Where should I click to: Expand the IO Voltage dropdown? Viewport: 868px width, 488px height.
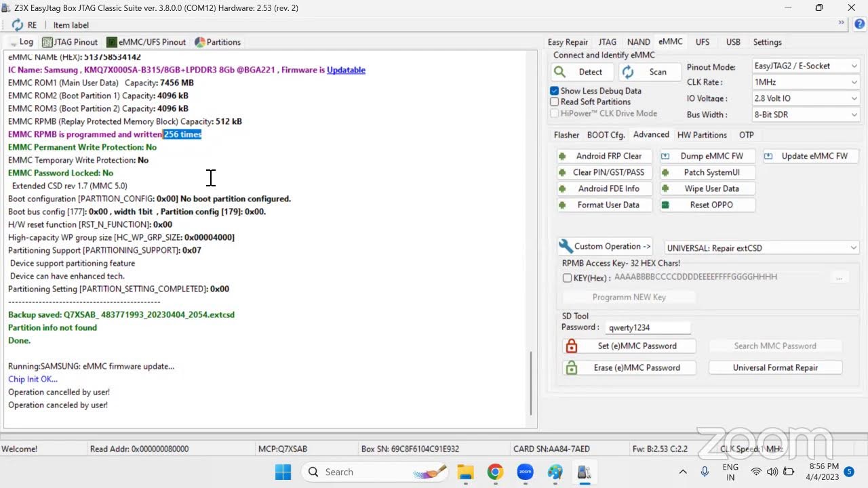pyautogui.click(x=806, y=98)
